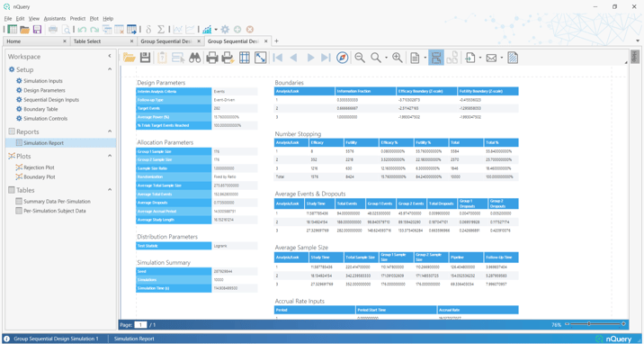Save the report using the floppy disk icon
The width and height of the screenshot is (644, 344).
pos(145,58)
